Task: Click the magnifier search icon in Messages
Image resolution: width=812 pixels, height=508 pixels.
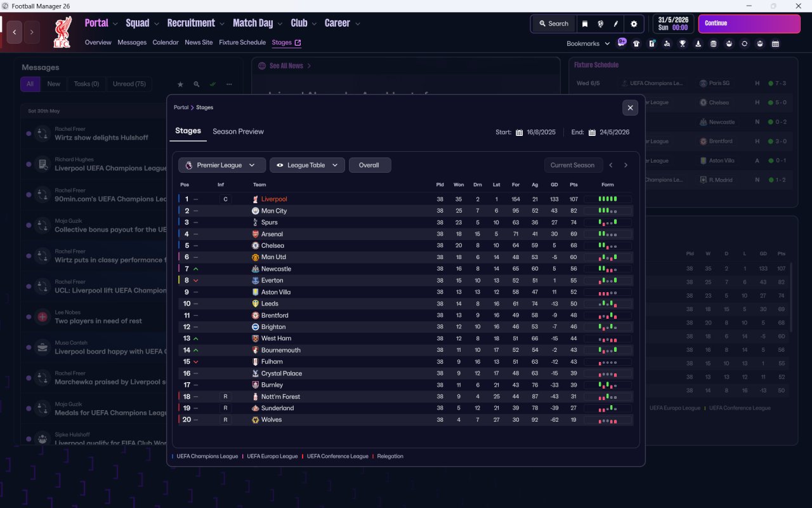Action: (x=197, y=84)
